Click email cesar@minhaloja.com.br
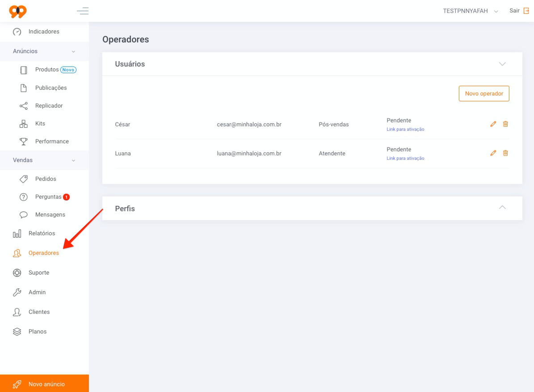Image resolution: width=534 pixels, height=392 pixels. (249, 125)
